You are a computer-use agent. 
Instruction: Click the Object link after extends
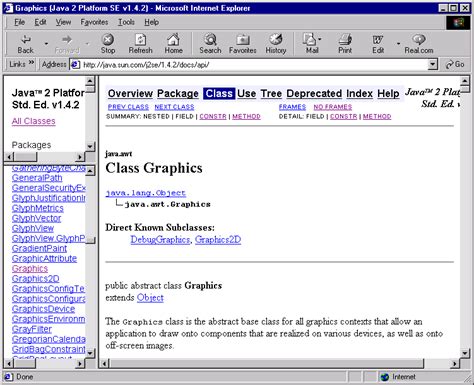pos(150,298)
